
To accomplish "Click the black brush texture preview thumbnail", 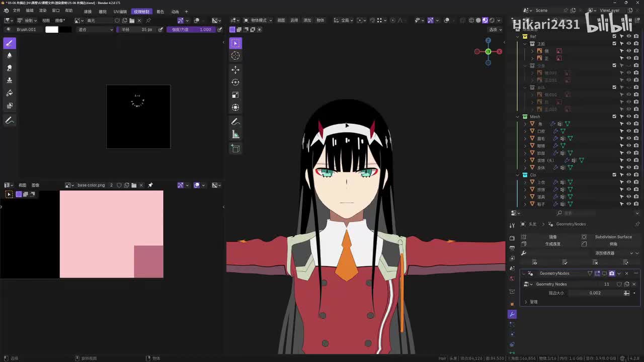I will pyautogui.click(x=138, y=117).
